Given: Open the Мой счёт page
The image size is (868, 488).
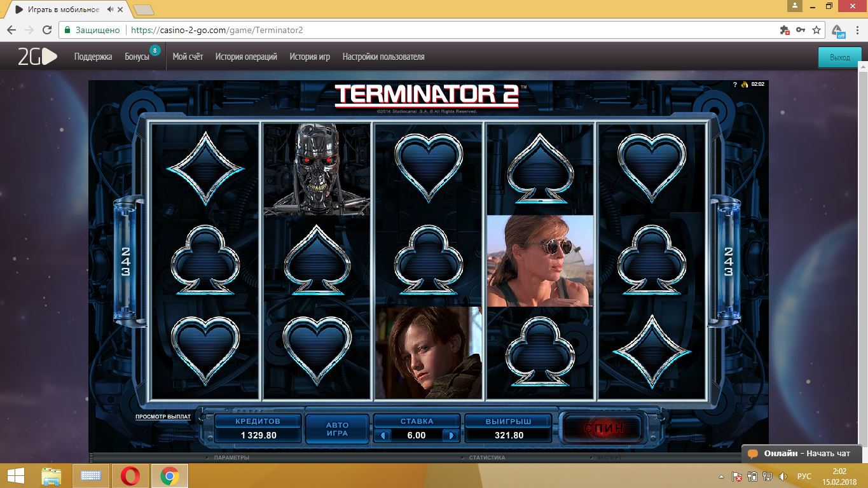Looking at the screenshot, I should [188, 57].
